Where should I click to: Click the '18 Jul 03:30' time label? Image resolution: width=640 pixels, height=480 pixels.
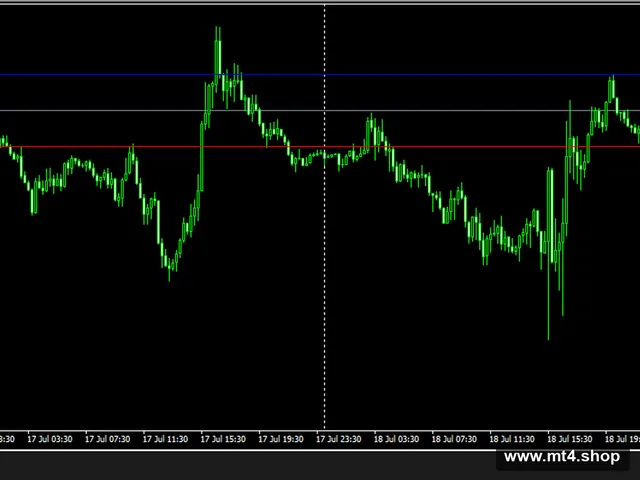tap(396, 439)
